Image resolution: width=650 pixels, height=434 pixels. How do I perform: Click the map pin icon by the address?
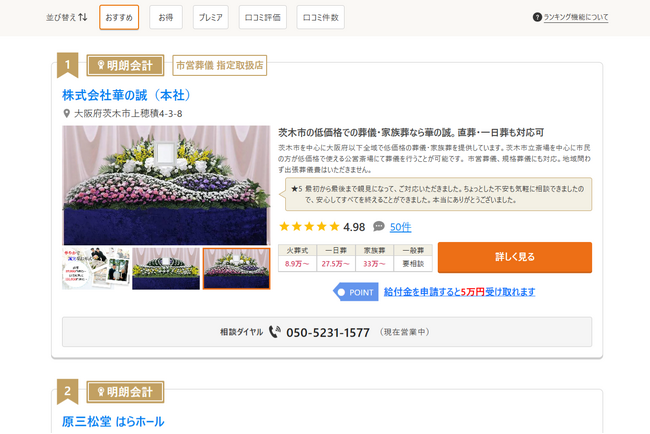coord(66,113)
